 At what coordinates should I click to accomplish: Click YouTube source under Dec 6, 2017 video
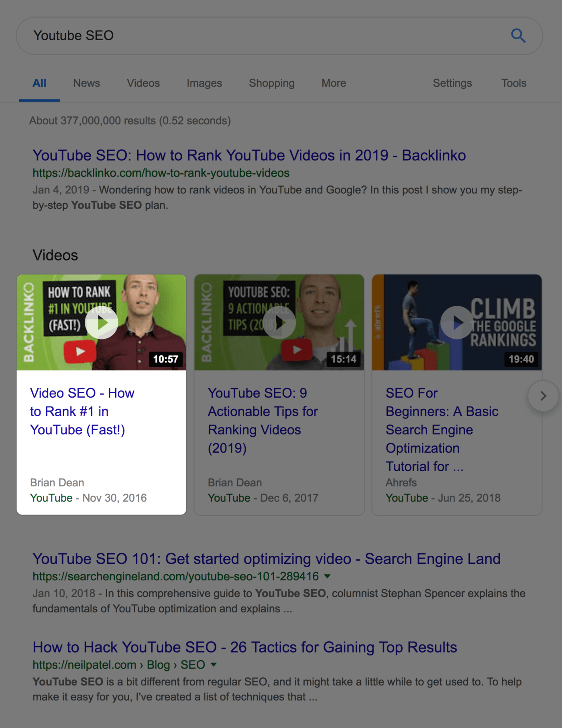click(x=229, y=498)
